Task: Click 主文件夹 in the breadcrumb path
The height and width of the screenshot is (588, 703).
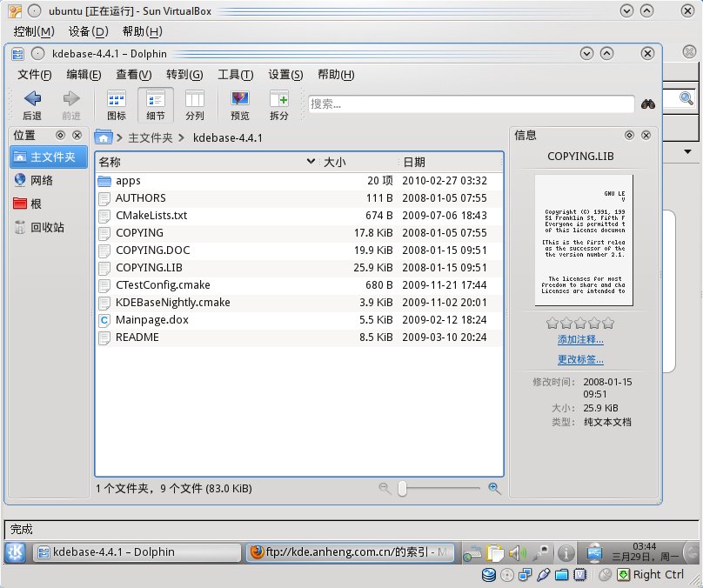Action: pyautogui.click(x=151, y=137)
